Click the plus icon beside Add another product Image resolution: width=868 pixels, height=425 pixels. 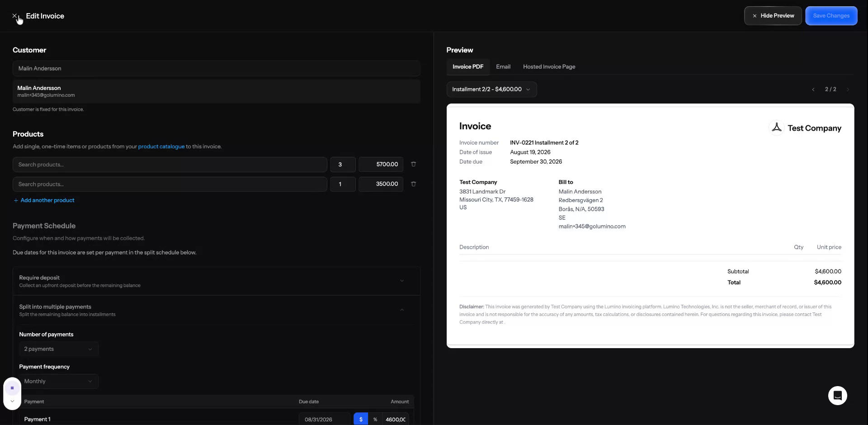(16, 200)
